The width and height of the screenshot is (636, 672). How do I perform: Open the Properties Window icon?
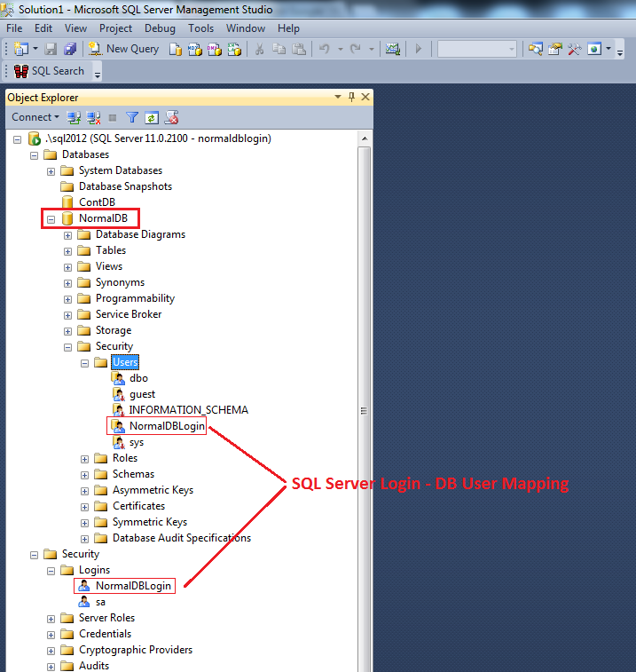555,49
